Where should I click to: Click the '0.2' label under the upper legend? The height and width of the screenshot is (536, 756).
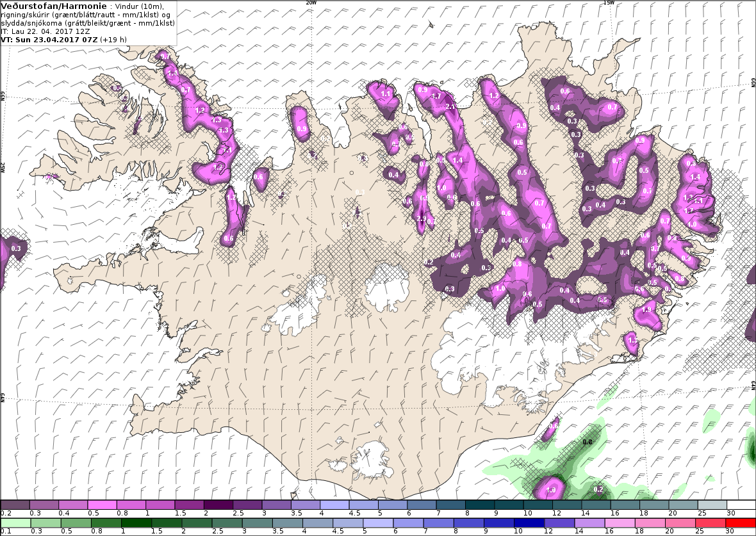[6, 514]
